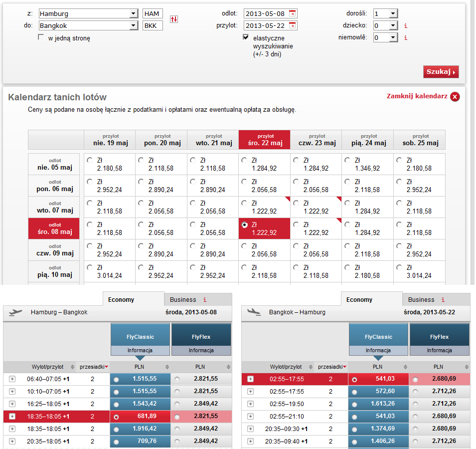The width and height of the screenshot is (476, 449).
Task: Select the 1.346,92 fare radio button
Action: point(348,160)
